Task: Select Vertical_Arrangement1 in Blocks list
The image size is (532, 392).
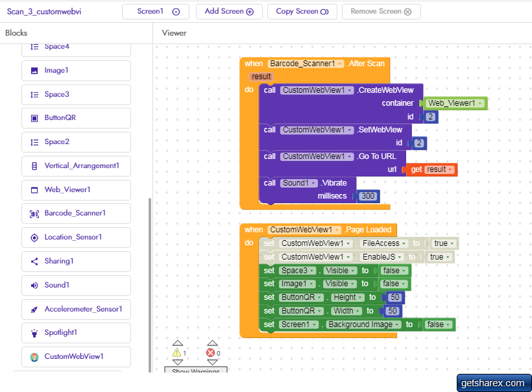Action: (x=76, y=166)
